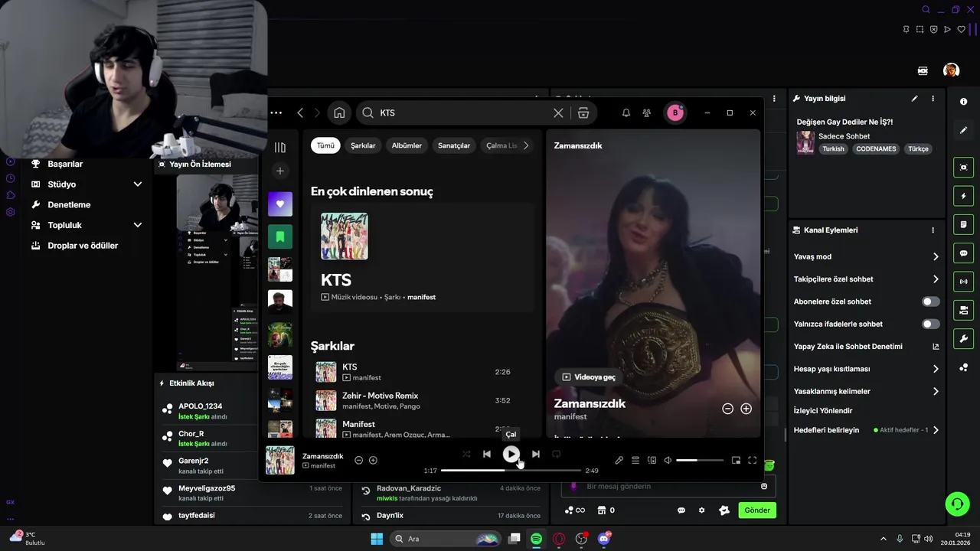Clear the KTS search query
Screen dimensions: 980x551
tap(558, 112)
